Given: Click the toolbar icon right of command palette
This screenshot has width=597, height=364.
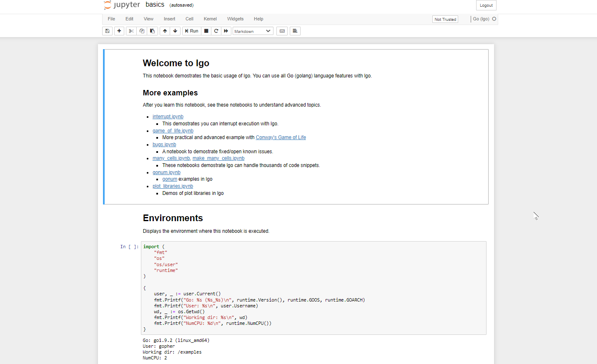Looking at the screenshot, I should [295, 31].
